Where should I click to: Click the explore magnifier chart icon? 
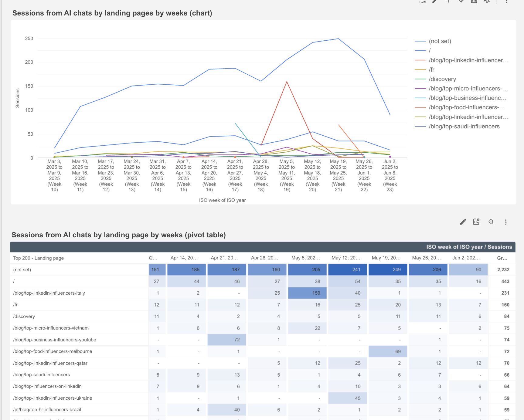491,222
